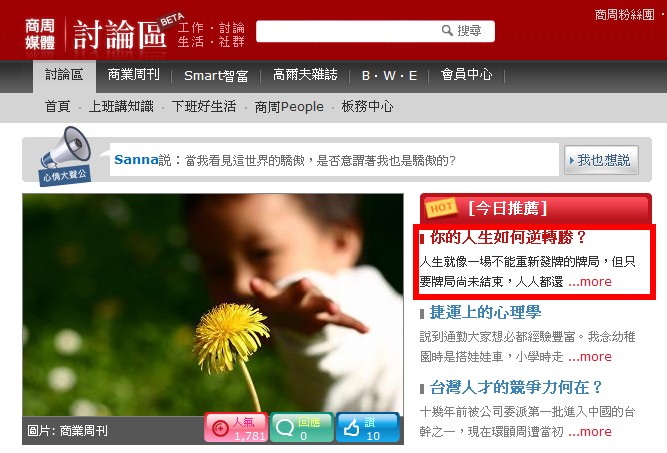Viewport: 667px width, 453px height.
Task: Click the 我也想說 button
Action: click(601, 160)
